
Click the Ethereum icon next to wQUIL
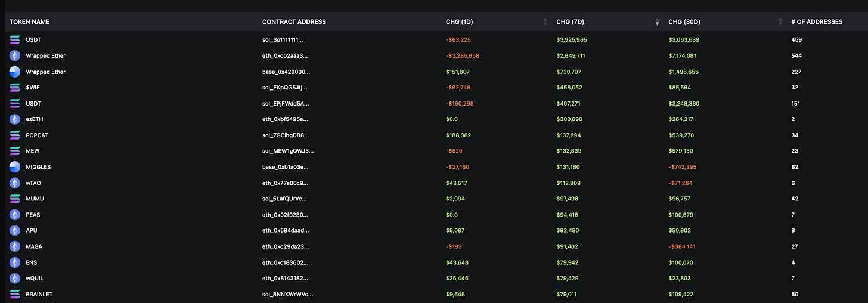[15, 278]
